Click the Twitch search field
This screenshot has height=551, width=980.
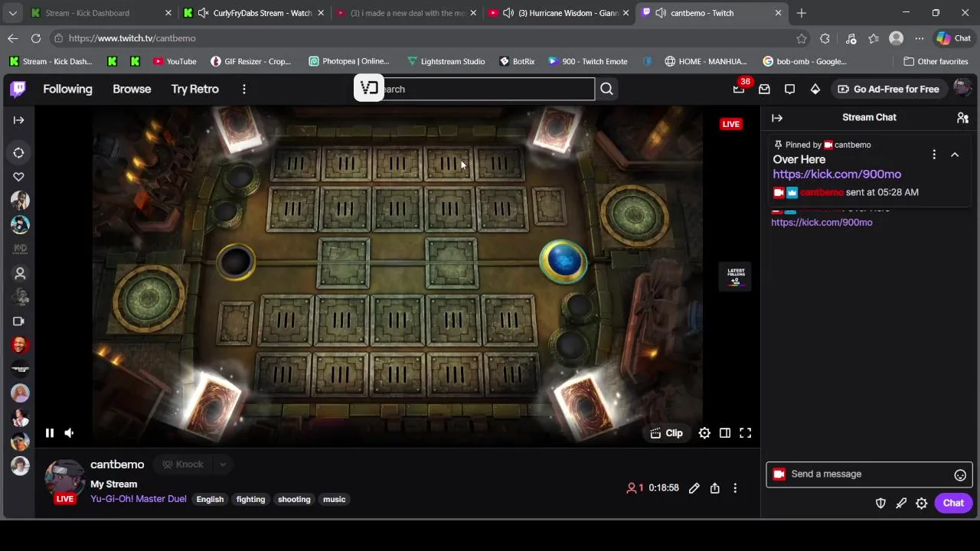(x=475, y=89)
